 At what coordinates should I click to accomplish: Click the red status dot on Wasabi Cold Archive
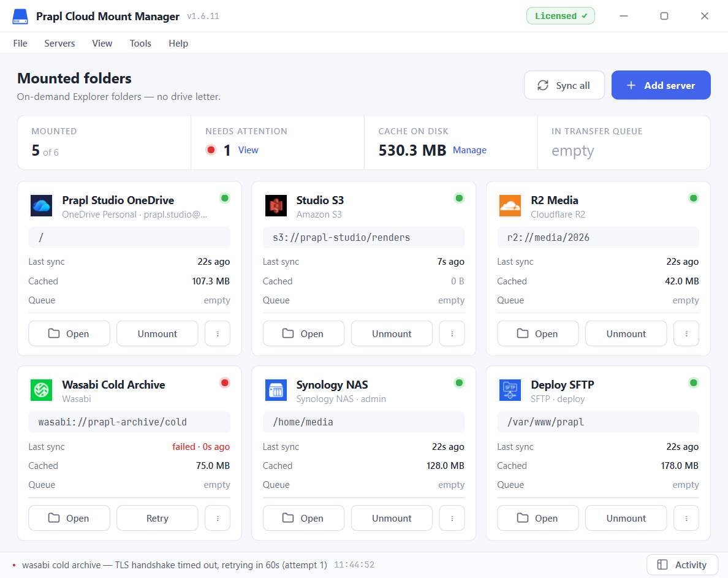(225, 383)
